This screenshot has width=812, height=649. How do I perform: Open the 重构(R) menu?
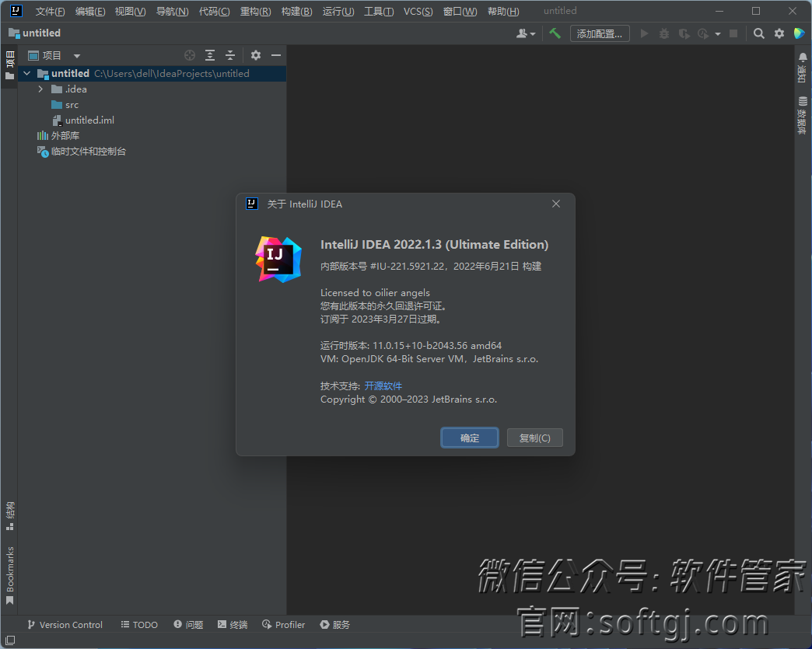click(x=255, y=12)
